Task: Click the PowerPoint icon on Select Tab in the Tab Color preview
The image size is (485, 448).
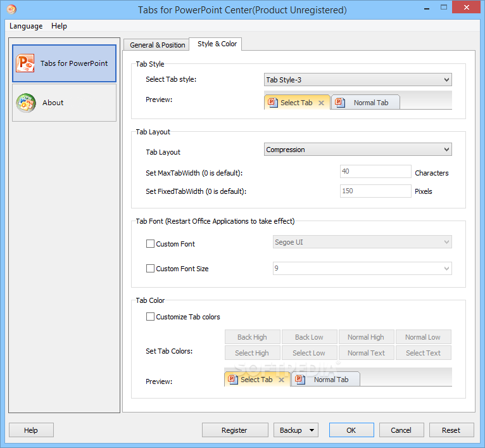Action: (232, 380)
